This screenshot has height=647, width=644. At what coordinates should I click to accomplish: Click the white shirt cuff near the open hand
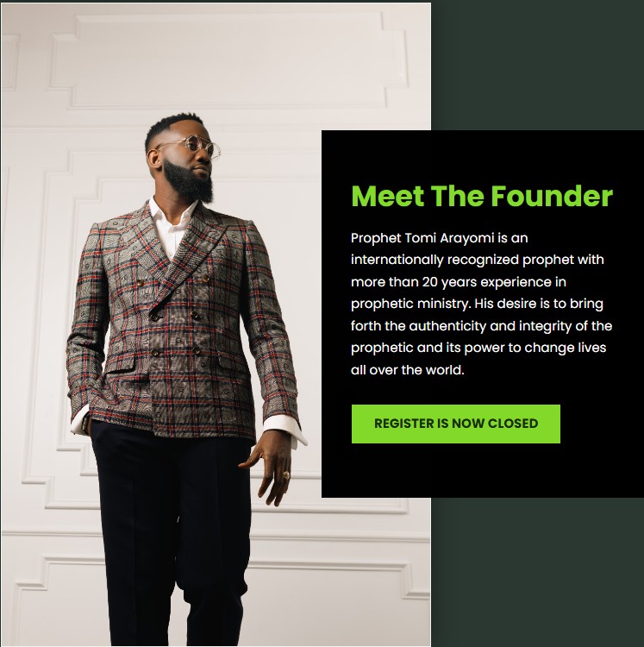pos(285,429)
